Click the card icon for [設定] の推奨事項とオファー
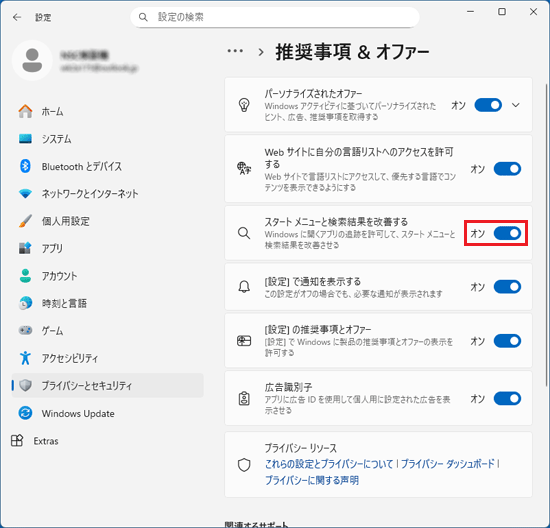This screenshot has height=528, width=550. [244, 341]
